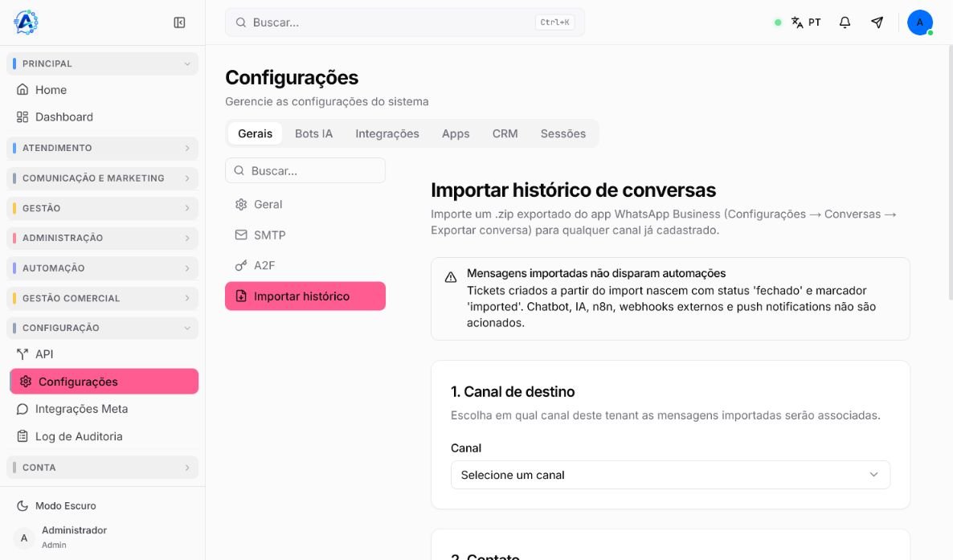Go to Home in sidebar

point(102,89)
